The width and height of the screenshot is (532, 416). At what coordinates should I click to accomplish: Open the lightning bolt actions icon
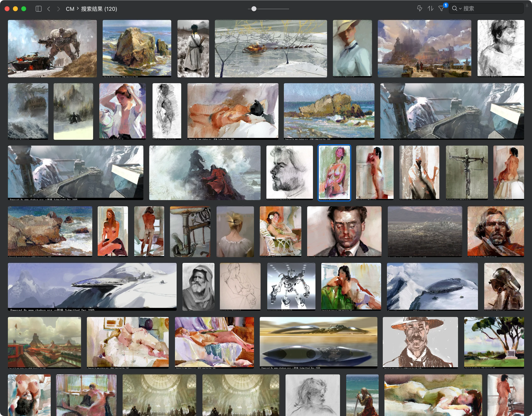pos(419,8)
